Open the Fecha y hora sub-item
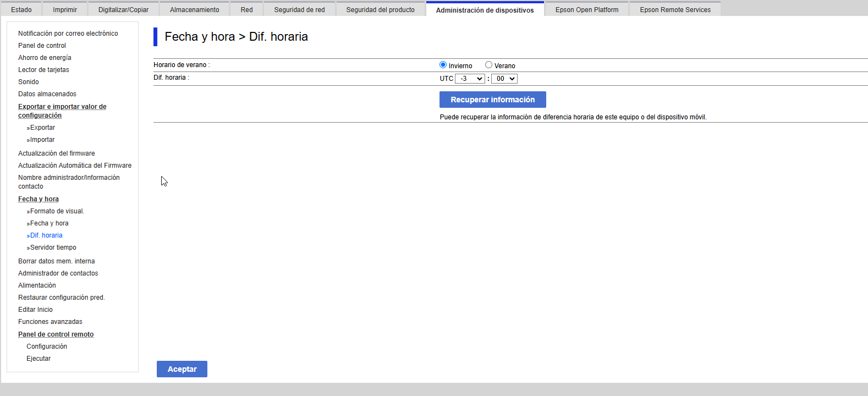Viewport: 868px width, 396px height. click(49, 223)
